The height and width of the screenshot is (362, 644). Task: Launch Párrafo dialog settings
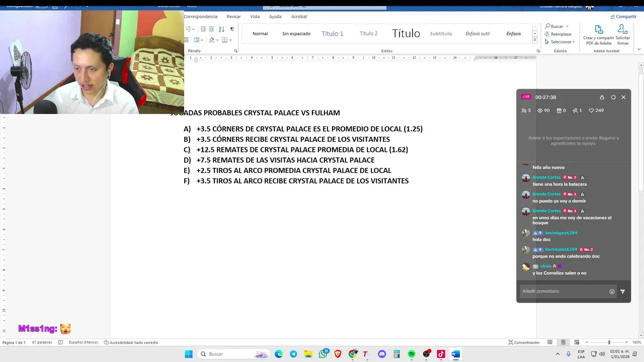tap(236, 51)
